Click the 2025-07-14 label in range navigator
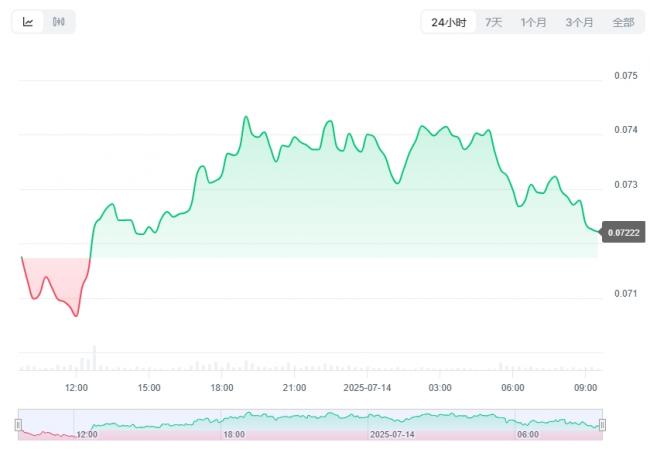Viewport: 650px width, 449px height. (x=392, y=434)
